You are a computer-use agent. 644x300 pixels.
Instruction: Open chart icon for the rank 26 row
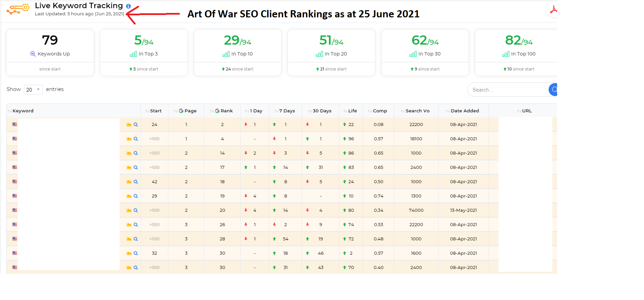coord(129,225)
